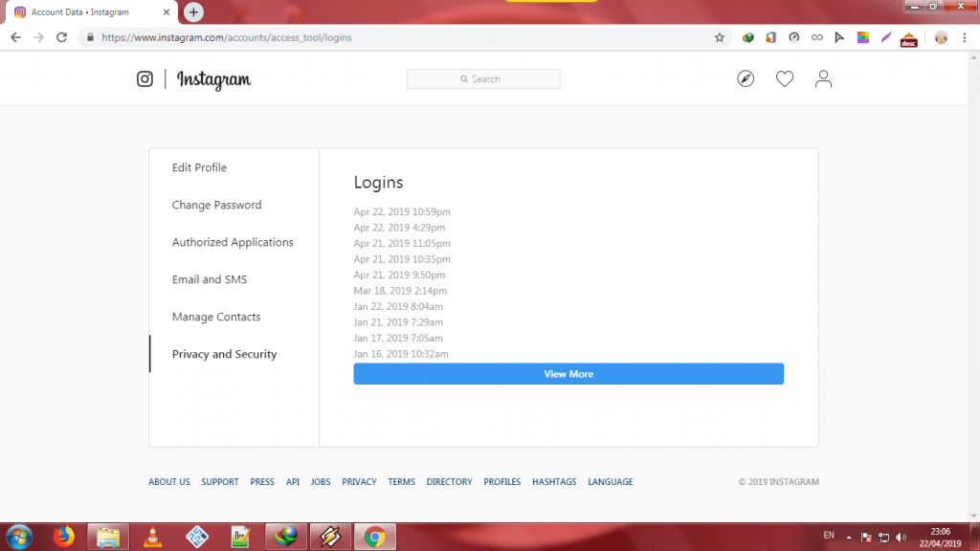Open the Explore compass icon
Image resolution: width=980 pixels, height=551 pixels.
point(746,78)
